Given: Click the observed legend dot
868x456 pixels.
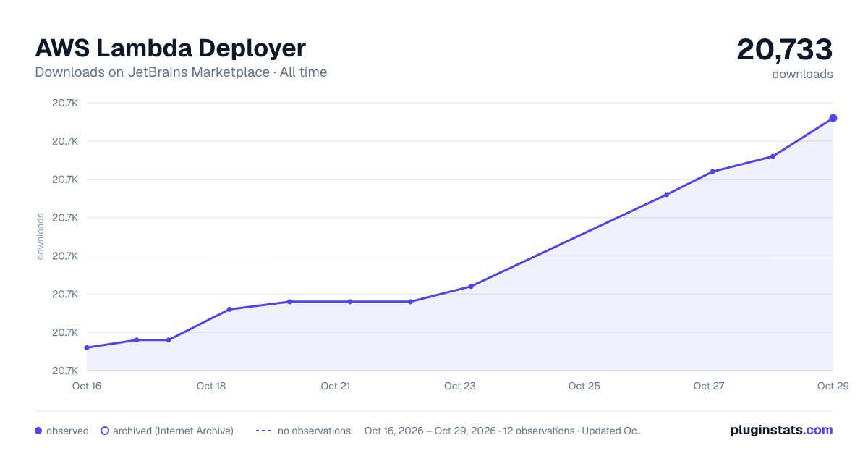Looking at the screenshot, I should pos(38,431).
